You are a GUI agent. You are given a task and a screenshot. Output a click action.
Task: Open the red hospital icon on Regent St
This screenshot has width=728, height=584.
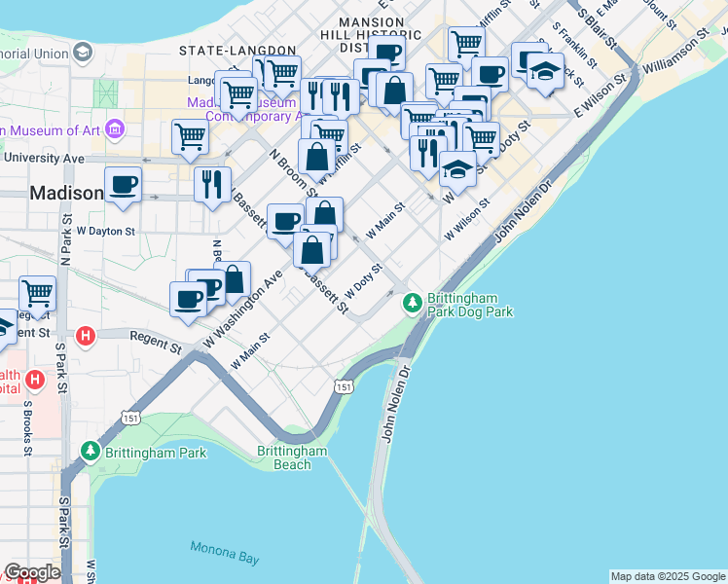[x=86, y=336]
